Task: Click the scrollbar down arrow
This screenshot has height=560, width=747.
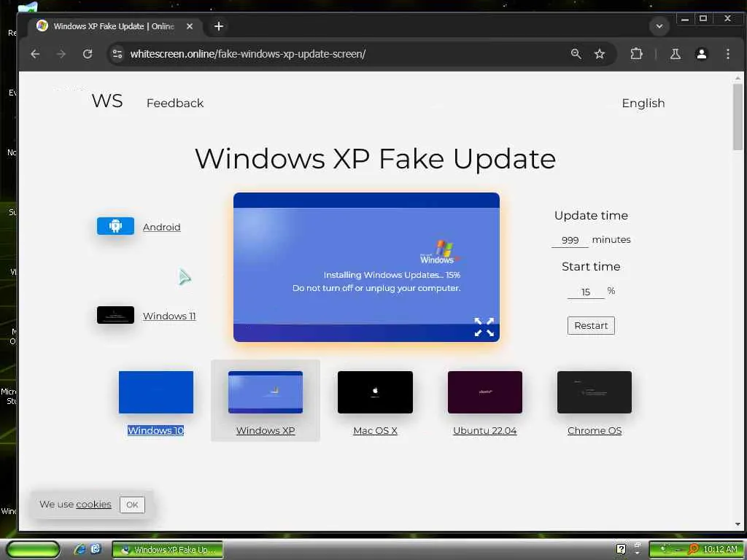Action: click(x=738, y=524)
